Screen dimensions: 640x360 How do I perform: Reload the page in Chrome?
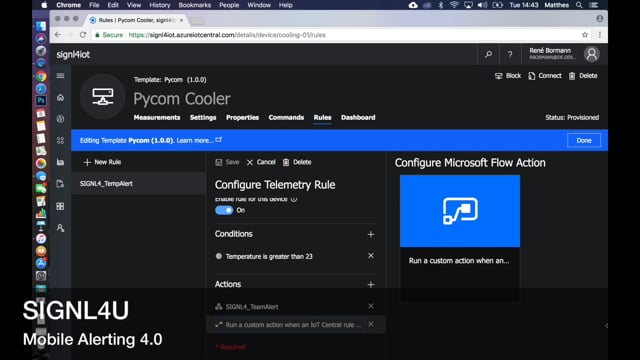[x=83, y=35]
